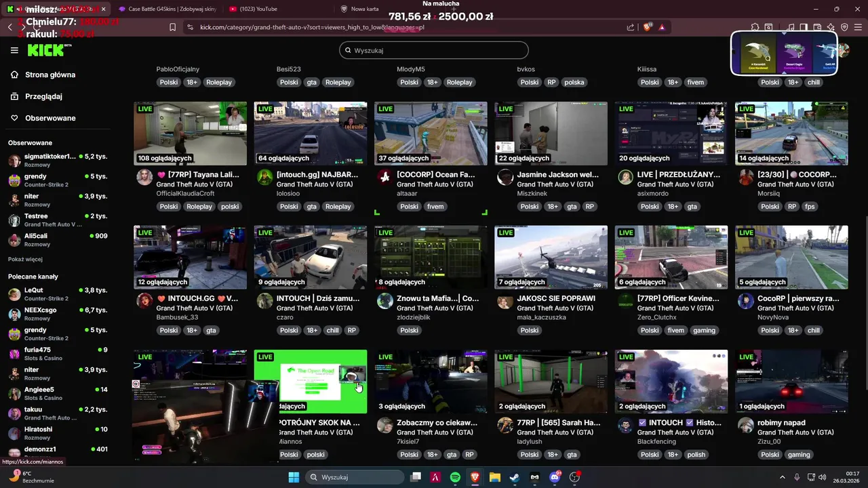
Task: Select chill tag under czaro stream
Action: click(x=332, y=331)
